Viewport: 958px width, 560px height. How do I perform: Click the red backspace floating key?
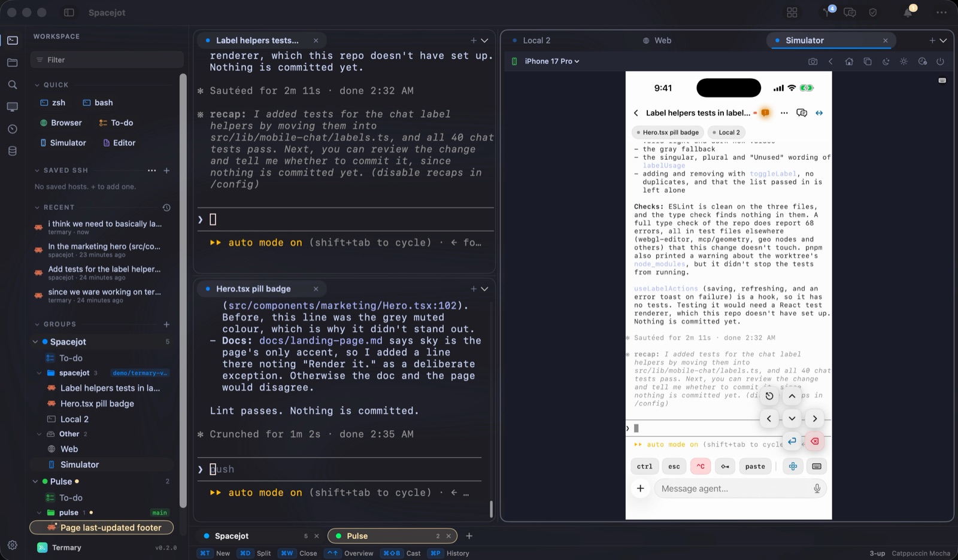point(815,442)
